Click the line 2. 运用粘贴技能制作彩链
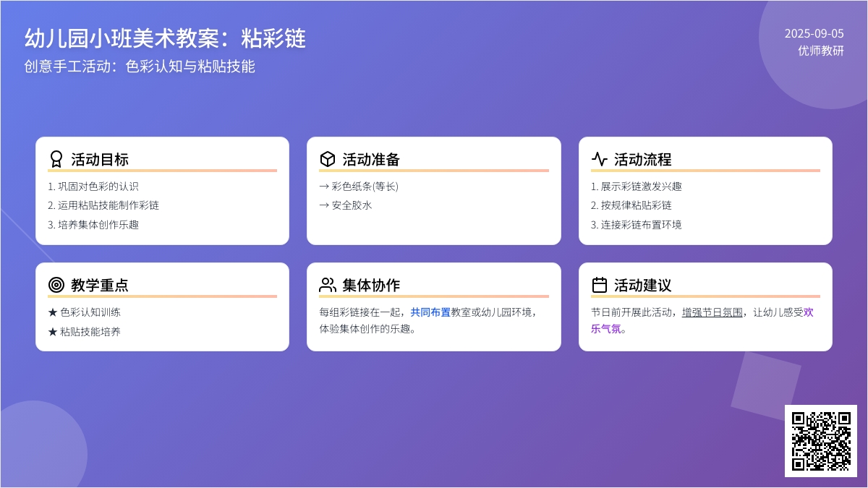 click(x=103, y=205)
